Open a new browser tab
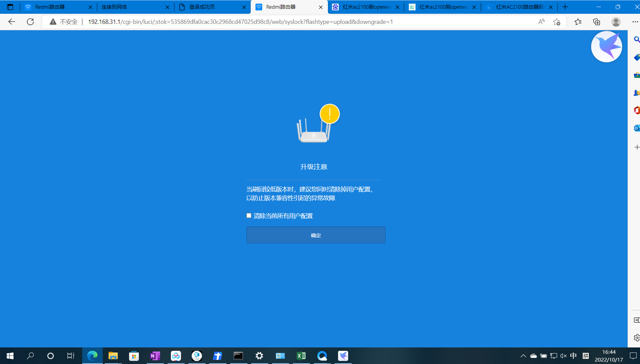640x364 pixels. [565, 7]
